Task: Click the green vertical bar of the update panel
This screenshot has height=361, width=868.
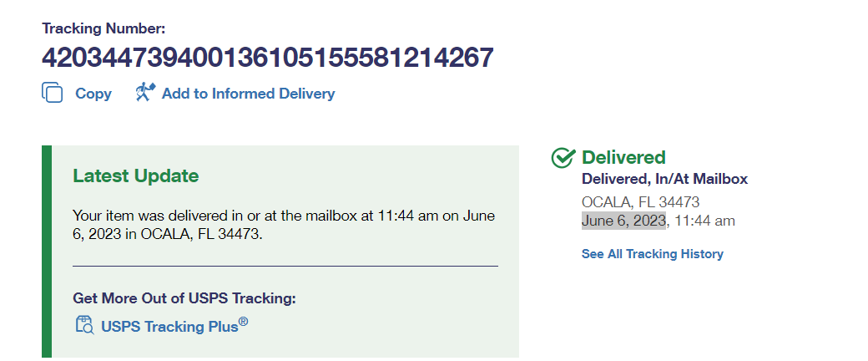Action: click(x=47, y=251)
